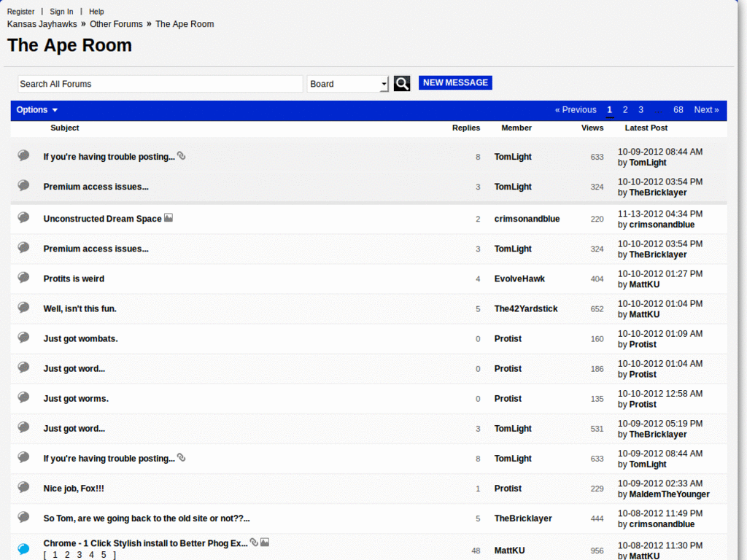Viewport: 747px width, 560px height.
Task: Click the speech bubble beside "Well, isn't this fun."
Action: tap(23, 308)
